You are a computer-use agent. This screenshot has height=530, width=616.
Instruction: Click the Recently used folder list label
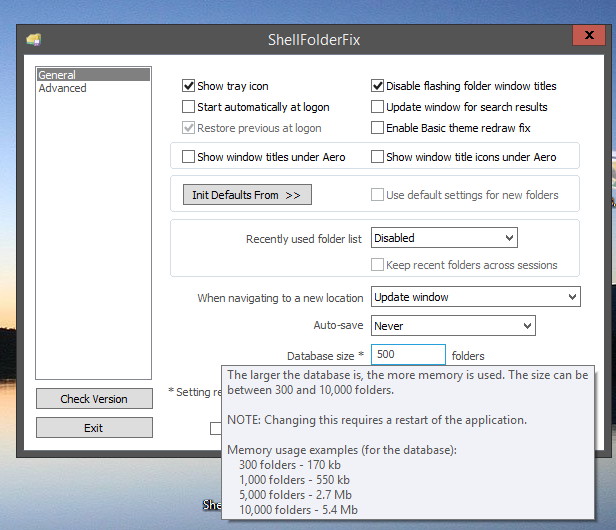click(x=304, y=239)
